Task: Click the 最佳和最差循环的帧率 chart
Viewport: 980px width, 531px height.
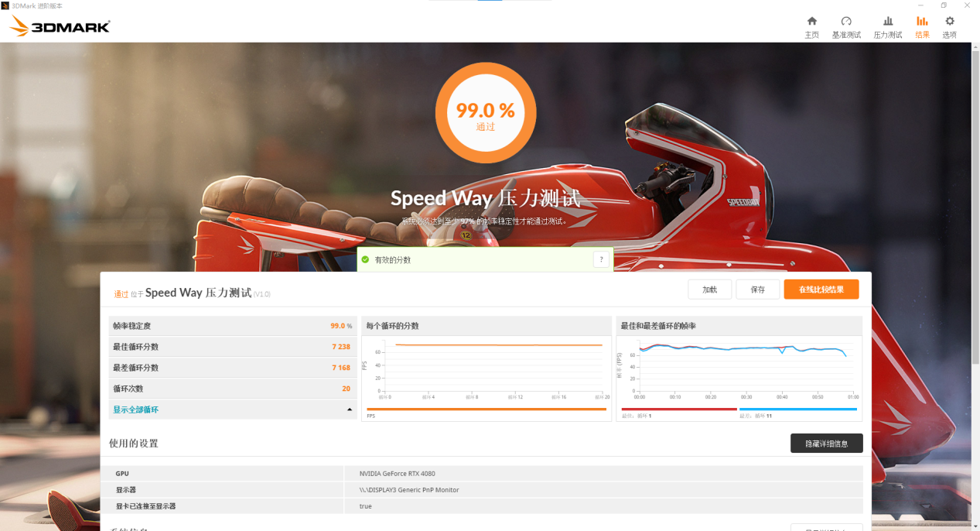Action: pos(739,368)
